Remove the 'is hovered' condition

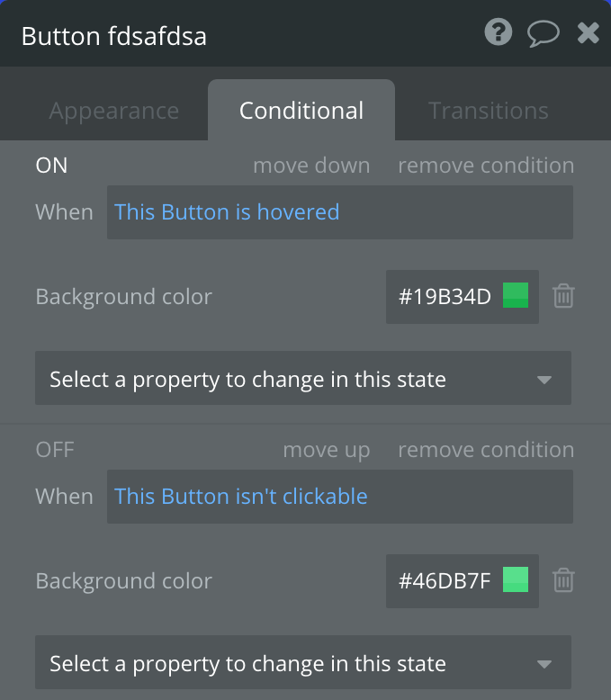pyautogui.click(x=486, y=166)
